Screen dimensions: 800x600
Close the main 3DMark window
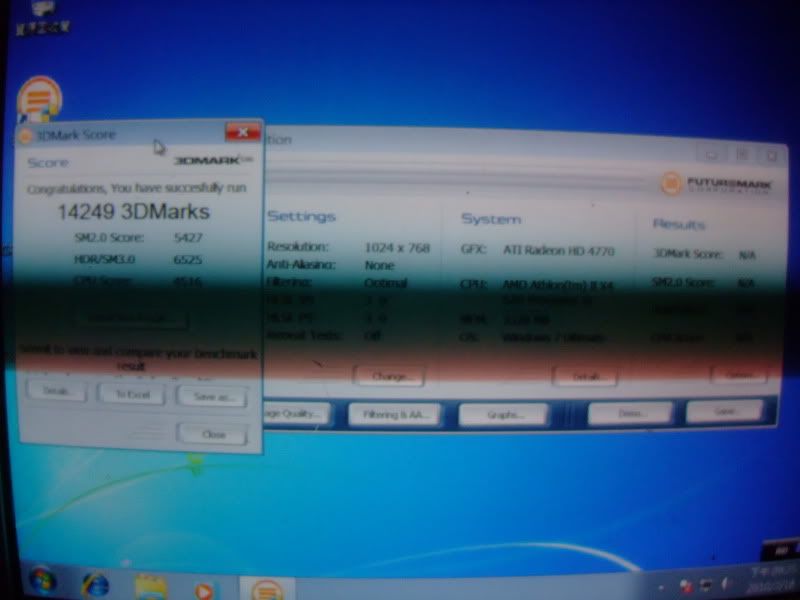tap(771, 156)
